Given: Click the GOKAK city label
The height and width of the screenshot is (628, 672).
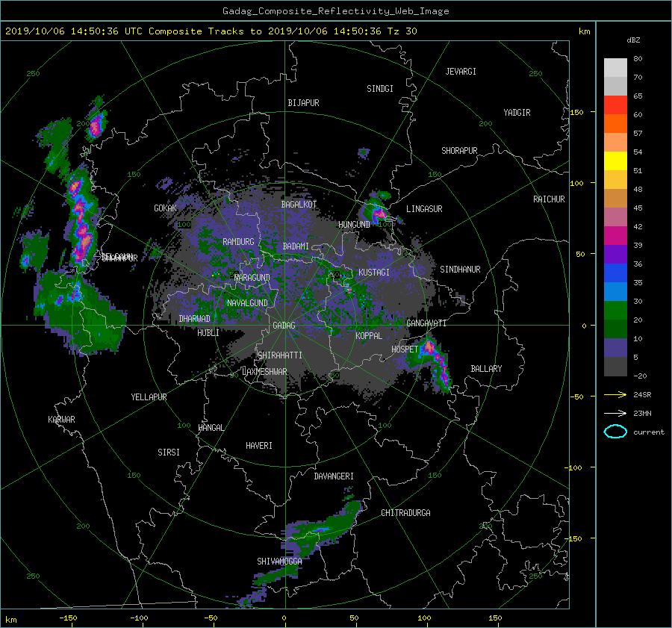Looking at the screenshot, I should [166, 208].
